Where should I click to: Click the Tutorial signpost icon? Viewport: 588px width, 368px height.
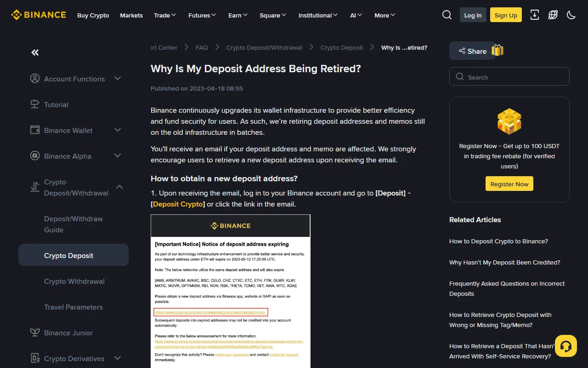pos(35,104)
